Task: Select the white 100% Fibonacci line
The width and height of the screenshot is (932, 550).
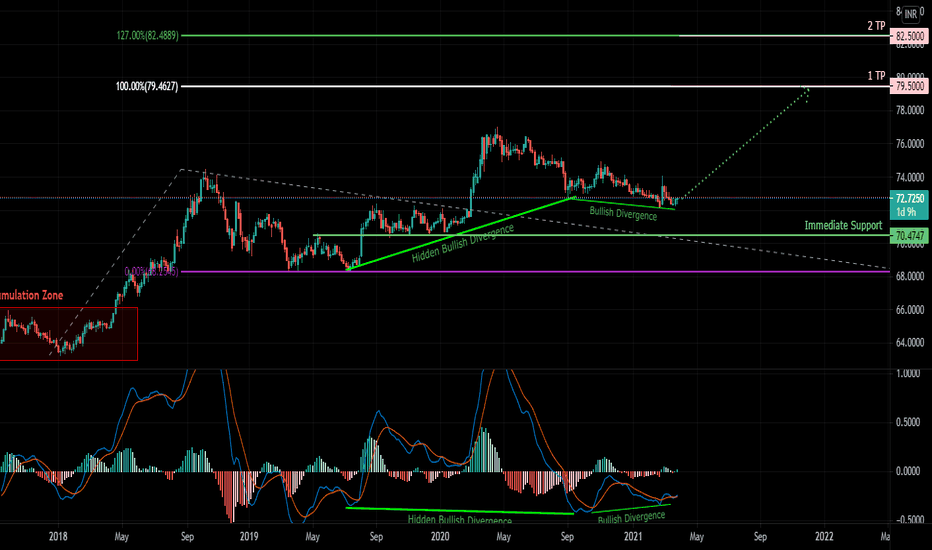Action: tap(535, 87)
